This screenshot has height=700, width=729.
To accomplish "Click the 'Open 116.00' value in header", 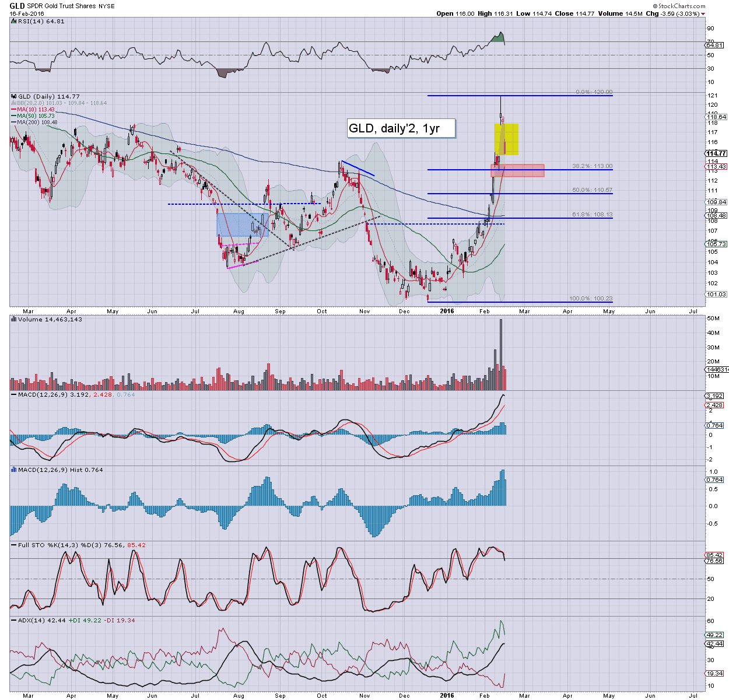I will (x=456, y=13).
